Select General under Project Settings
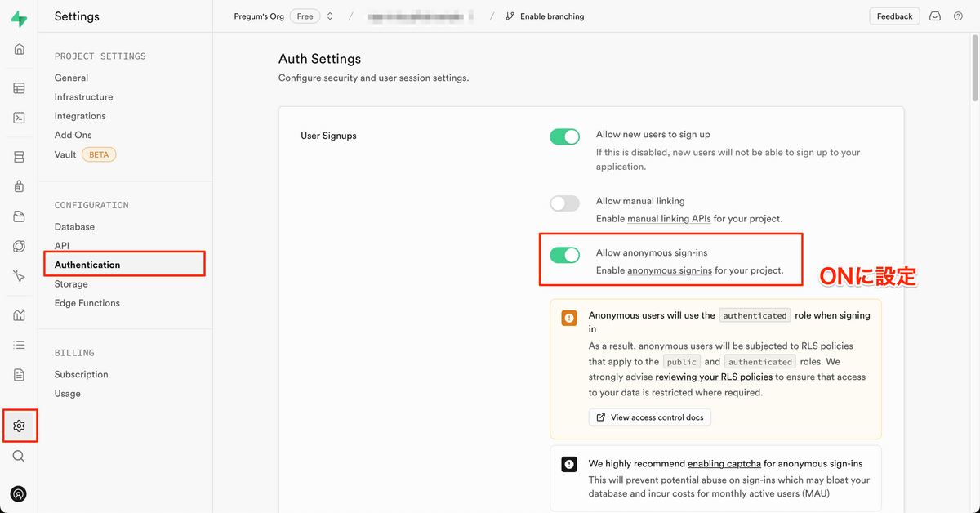 coord(71,77)
